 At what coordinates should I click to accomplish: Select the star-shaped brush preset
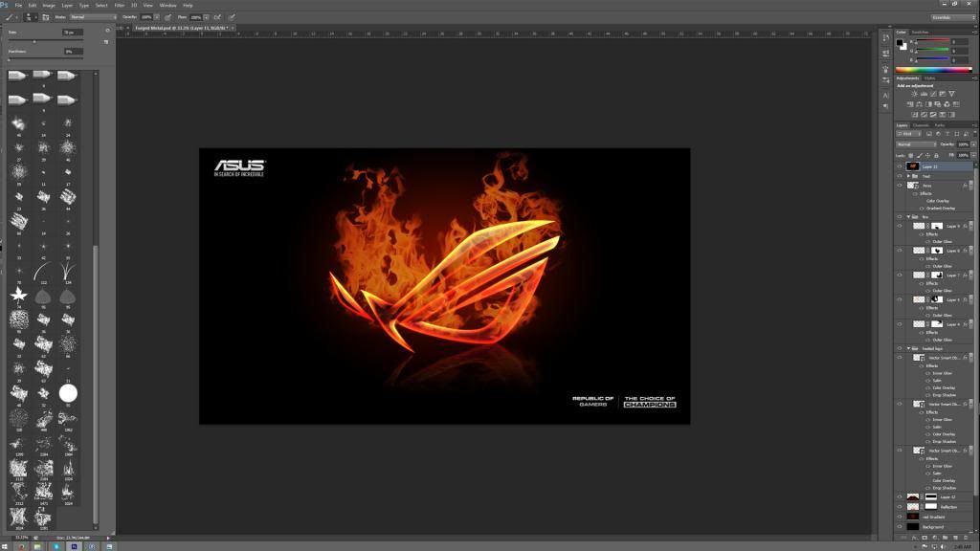[18, 294]
